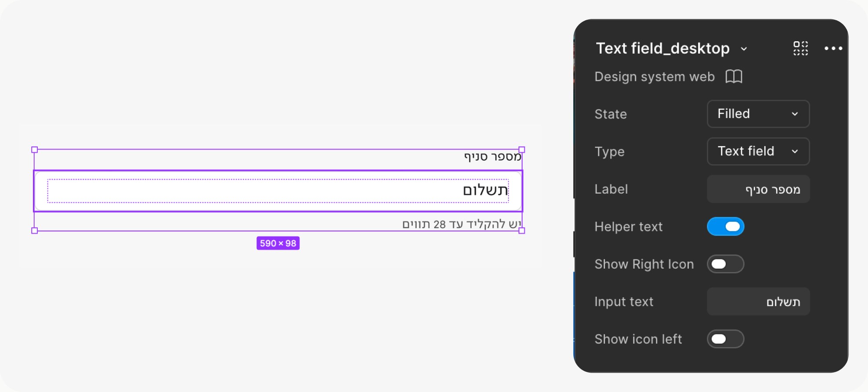Edit the Input text property field

click(758, 302)
